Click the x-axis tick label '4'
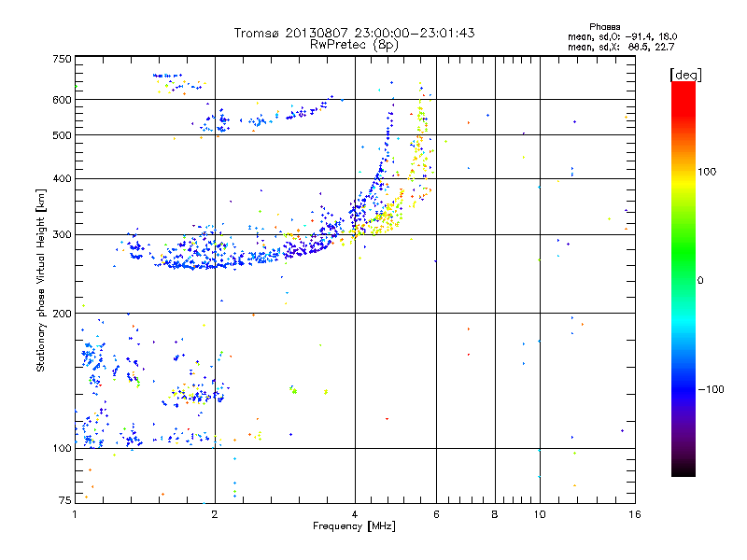747x560 pixels. click(x=355, y=513)
